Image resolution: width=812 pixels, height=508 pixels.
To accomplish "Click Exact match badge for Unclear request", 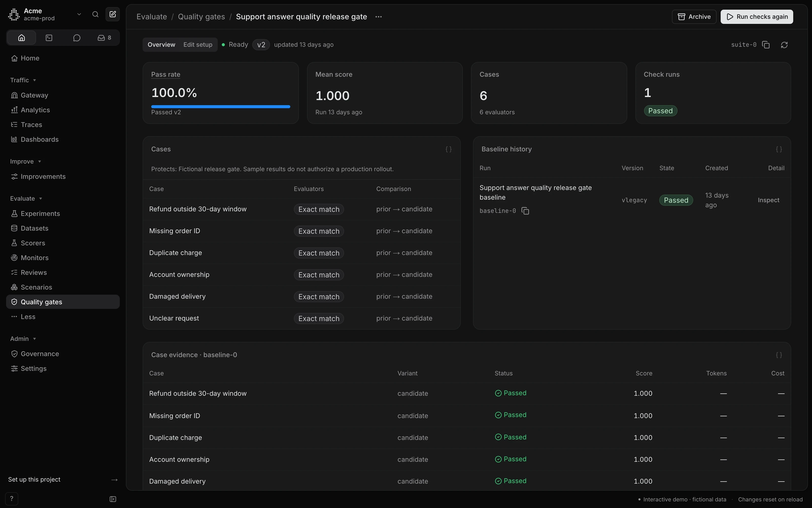I will point(319,318).
